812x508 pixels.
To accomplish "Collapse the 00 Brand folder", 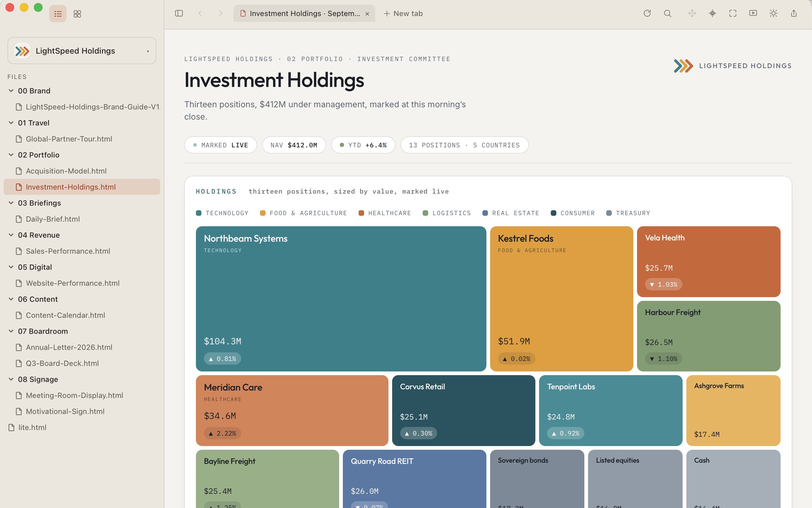I will click(11, 91).
